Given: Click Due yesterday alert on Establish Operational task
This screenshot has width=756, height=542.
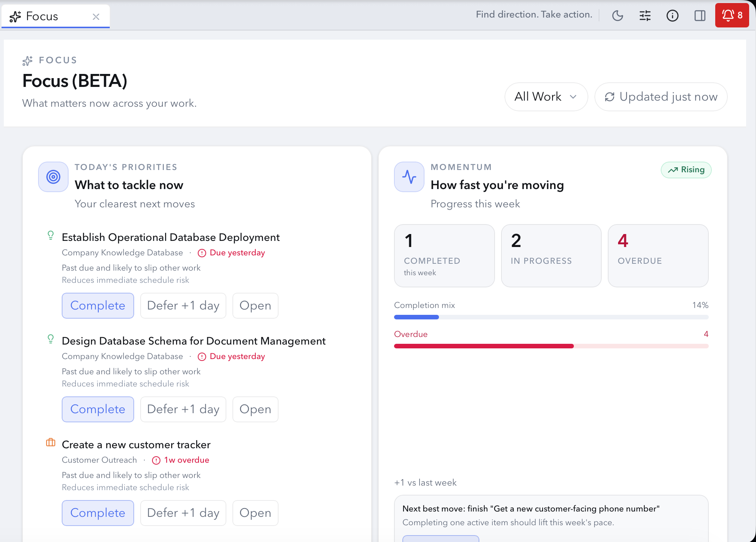Looking at the screenshot, I should pos(231,253).
